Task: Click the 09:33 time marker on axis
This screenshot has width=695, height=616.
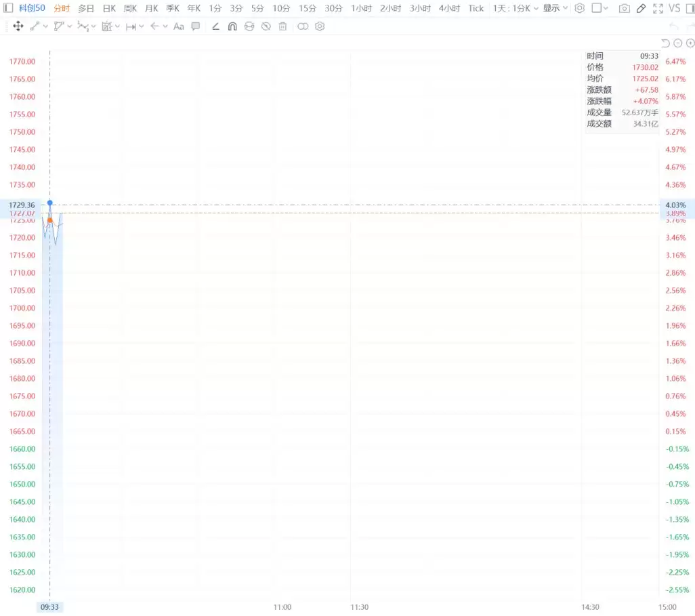Action: coord(49,607)
